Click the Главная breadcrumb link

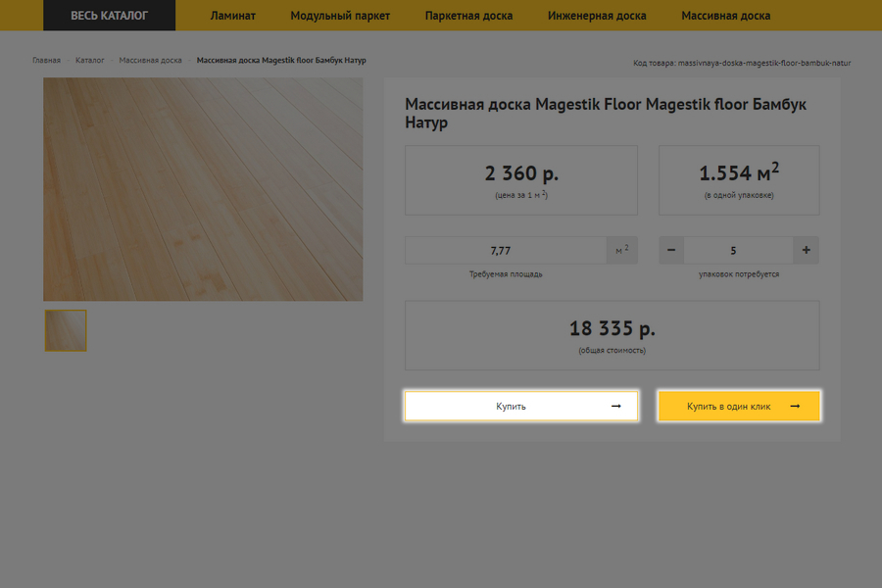[x=46, y=61]
